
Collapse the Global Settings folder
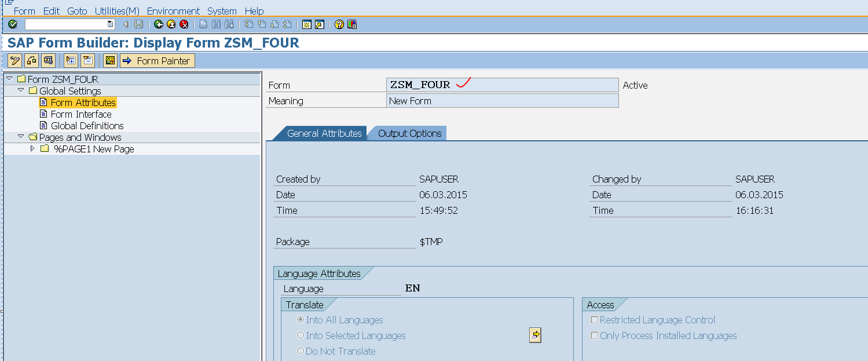(21, 90)
